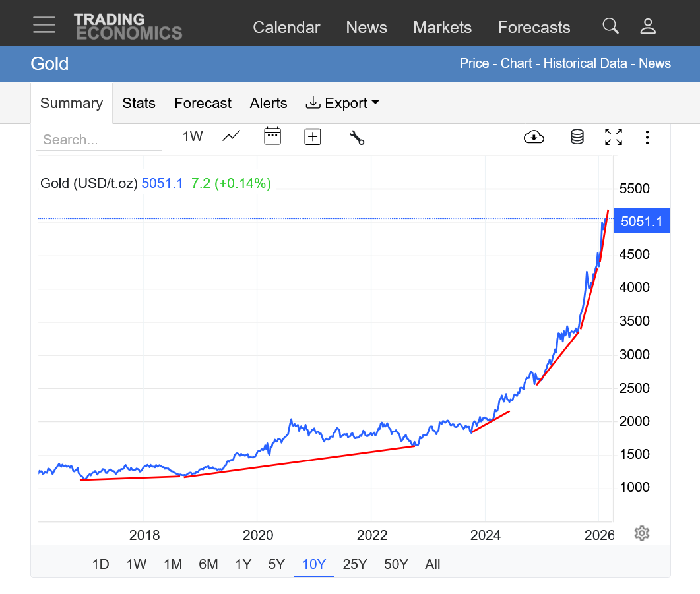Screen dimensions: 700x594
Task: Select the 25Y time range
Action: pyautogui.click(x=355, y=564)
